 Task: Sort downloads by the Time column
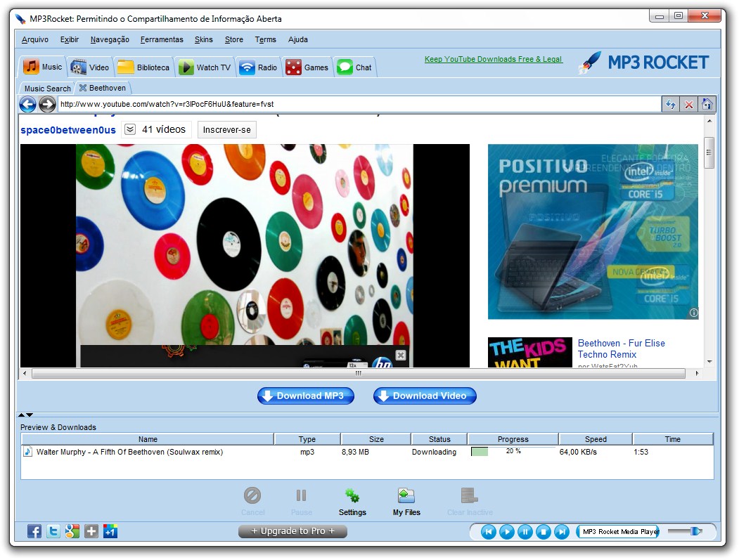coord(672,439)
